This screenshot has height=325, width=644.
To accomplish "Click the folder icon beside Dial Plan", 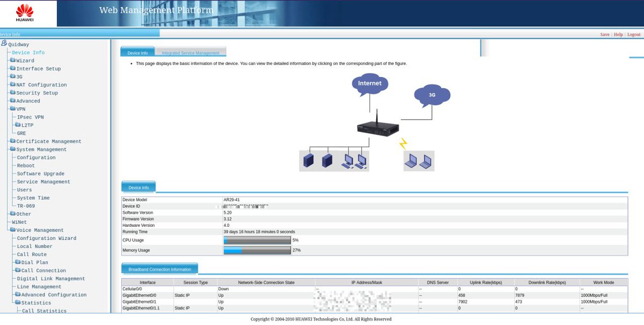I will (18, 262).
